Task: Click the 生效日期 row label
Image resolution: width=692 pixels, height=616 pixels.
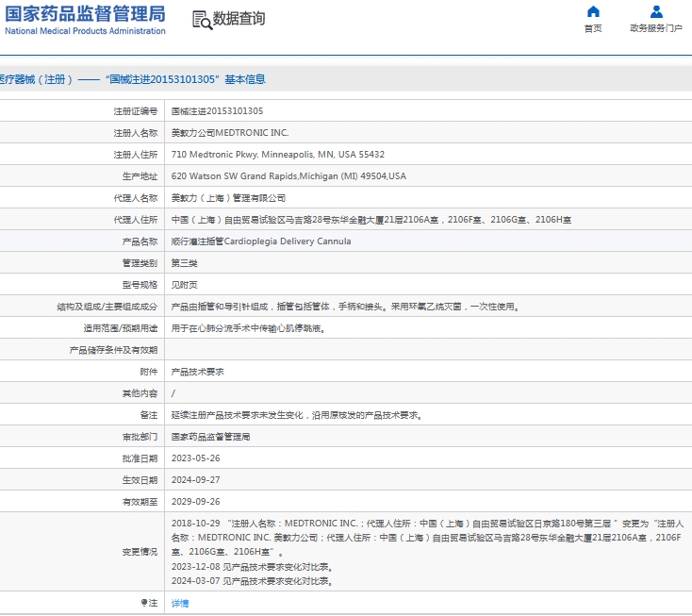Action: point(140,480)
